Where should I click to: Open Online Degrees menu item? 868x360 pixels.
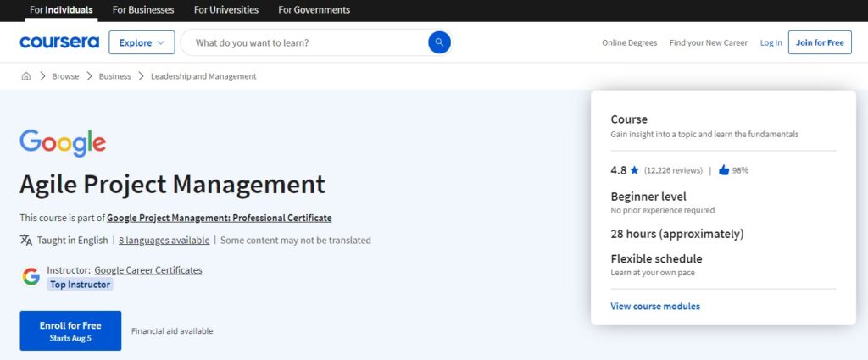tap(630, 42)
